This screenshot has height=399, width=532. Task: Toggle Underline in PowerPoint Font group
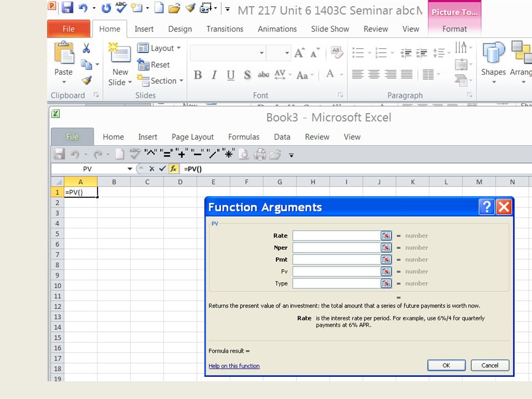tap(231, 75)
